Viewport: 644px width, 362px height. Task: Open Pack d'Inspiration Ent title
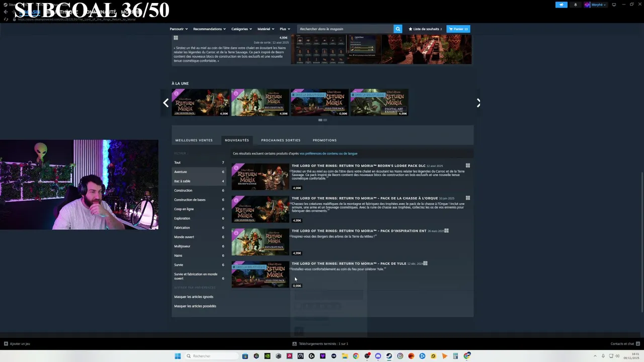pos(359,231)
